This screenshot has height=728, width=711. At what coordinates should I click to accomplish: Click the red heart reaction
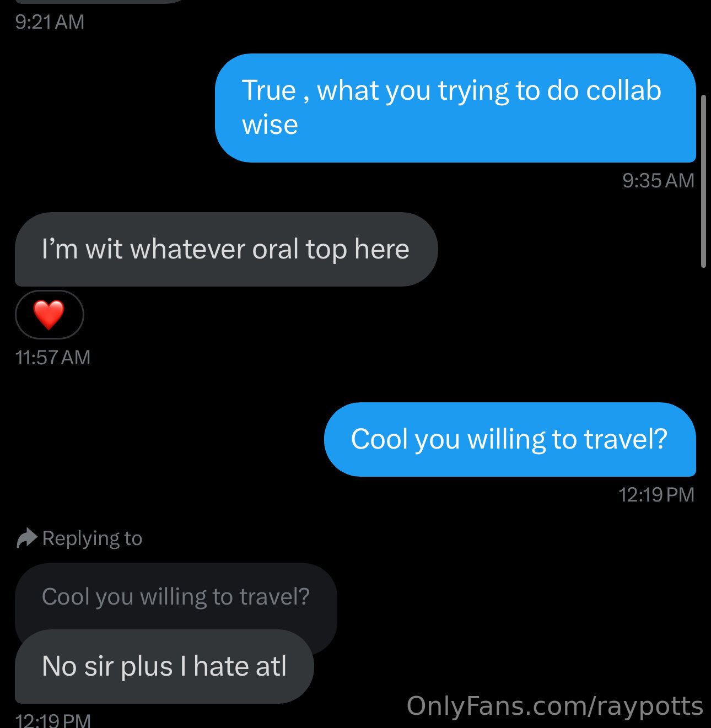point(49,315)
